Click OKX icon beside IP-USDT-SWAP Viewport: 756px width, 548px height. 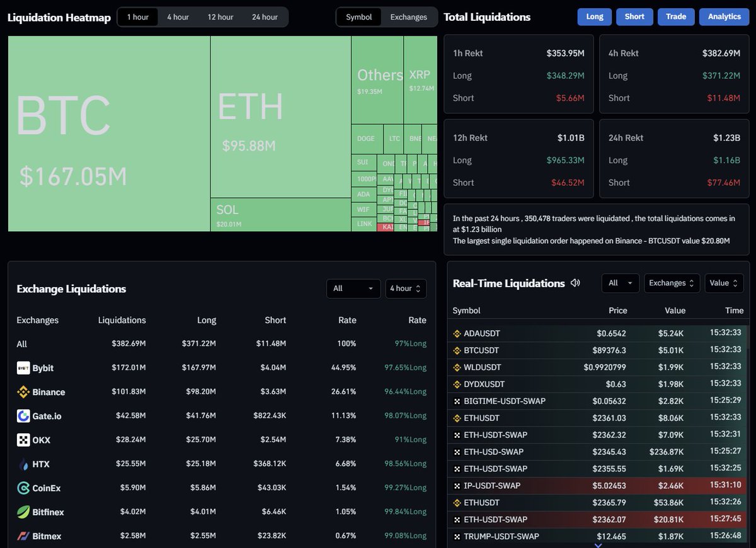tap(457, 486)
